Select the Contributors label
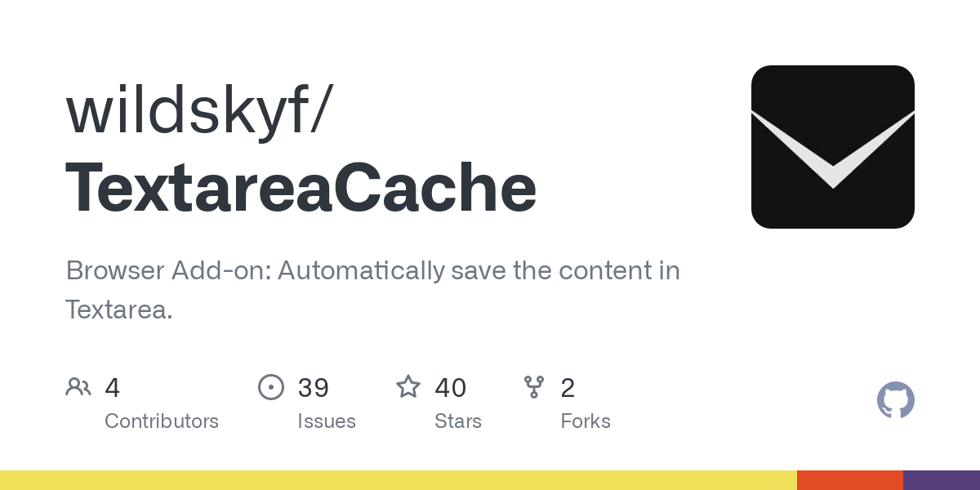 tap(162, 421)
